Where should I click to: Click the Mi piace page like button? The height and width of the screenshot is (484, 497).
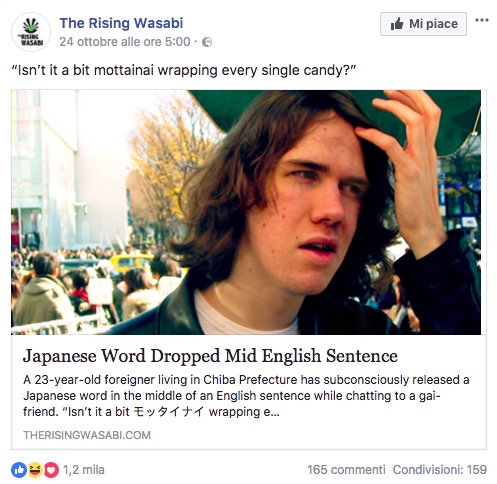pyautogui.click(x=423, y=24)
